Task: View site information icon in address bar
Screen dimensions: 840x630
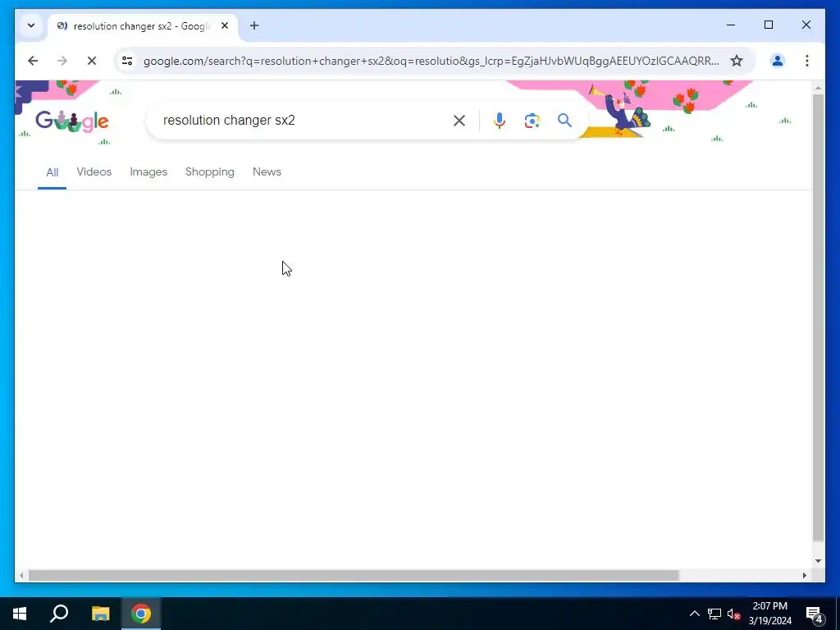Action: tap(127, 61)
